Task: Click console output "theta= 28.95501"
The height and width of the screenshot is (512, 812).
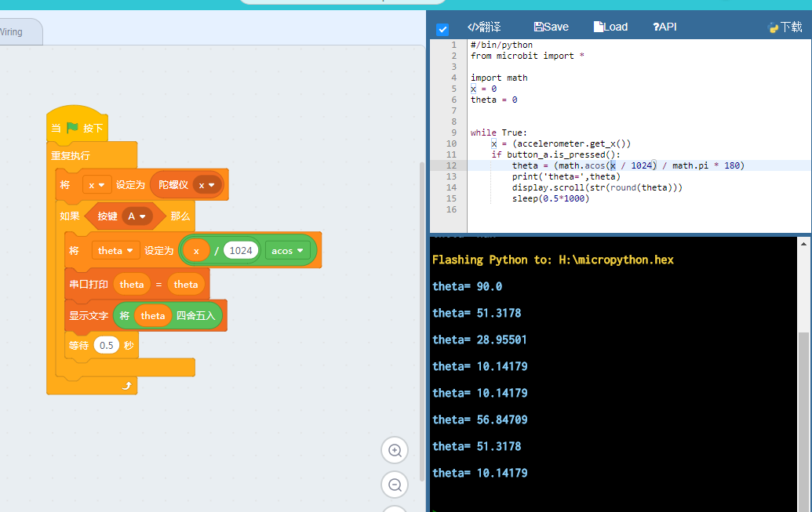Action: pyautogui.click(x=479, y=340)
